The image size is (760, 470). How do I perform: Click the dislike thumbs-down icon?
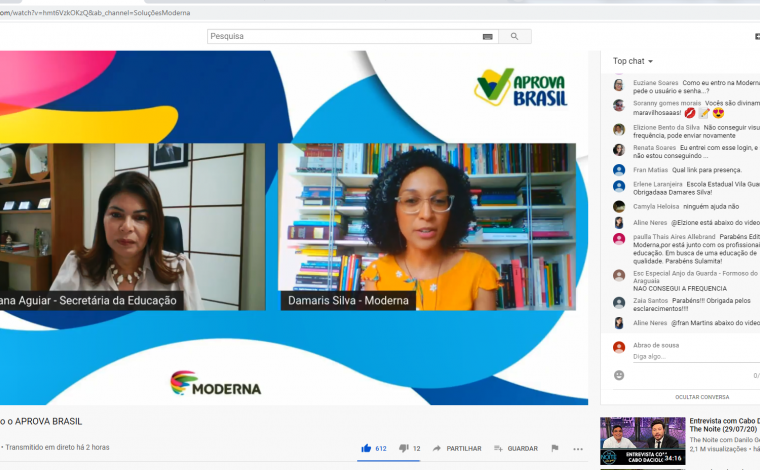[403, 448]
